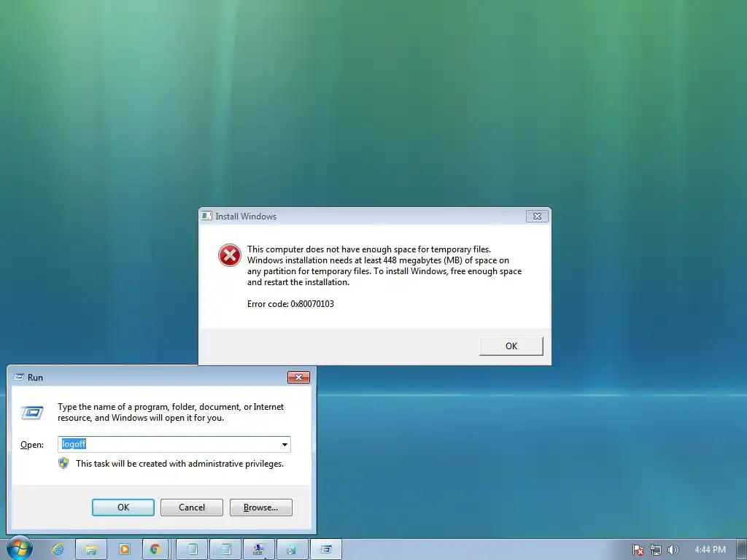
Task: Click the Show desktop strip
Action: pos(742,550)
